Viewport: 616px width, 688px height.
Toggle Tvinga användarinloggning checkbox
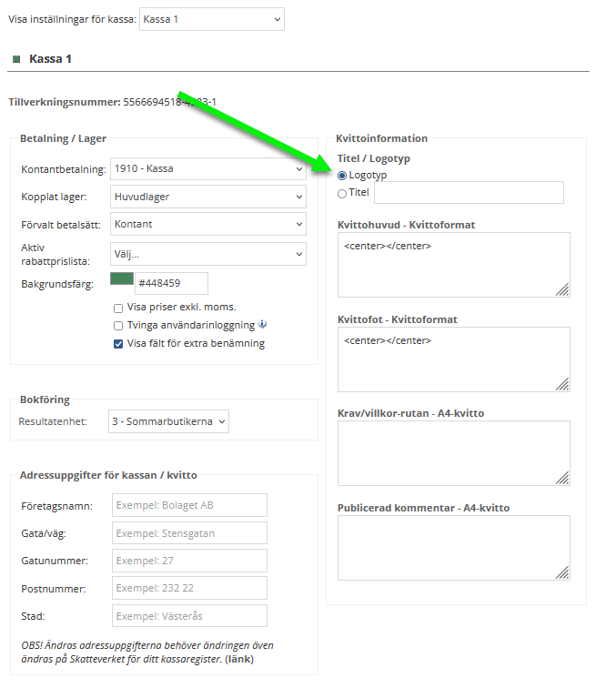118,326
